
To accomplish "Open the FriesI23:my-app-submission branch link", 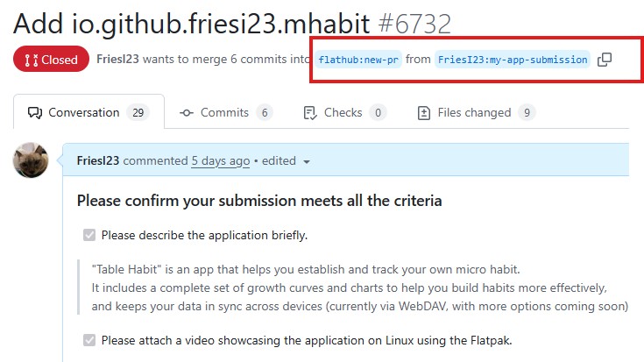I will click(x=513, y=60).
